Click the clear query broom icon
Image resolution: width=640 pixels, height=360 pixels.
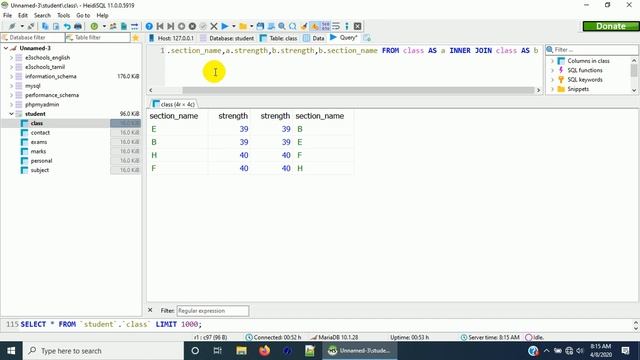304,26
